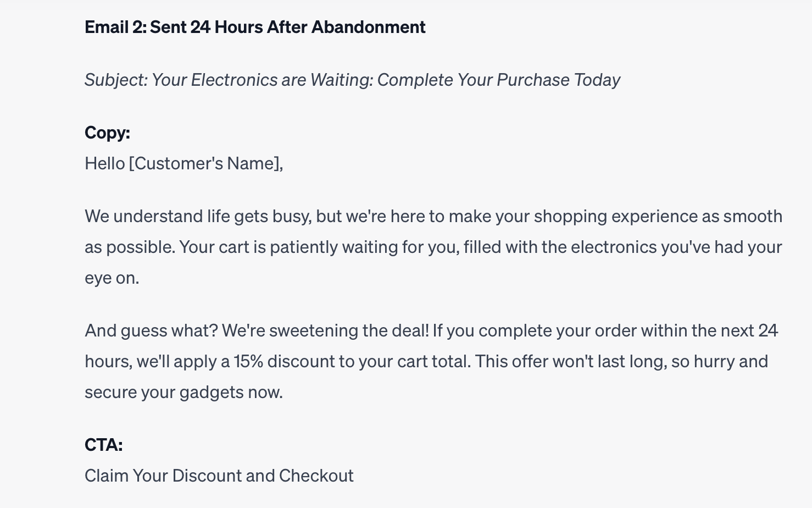Click the word "sweetening" in the offer paragraph

[x=313, y=330]
